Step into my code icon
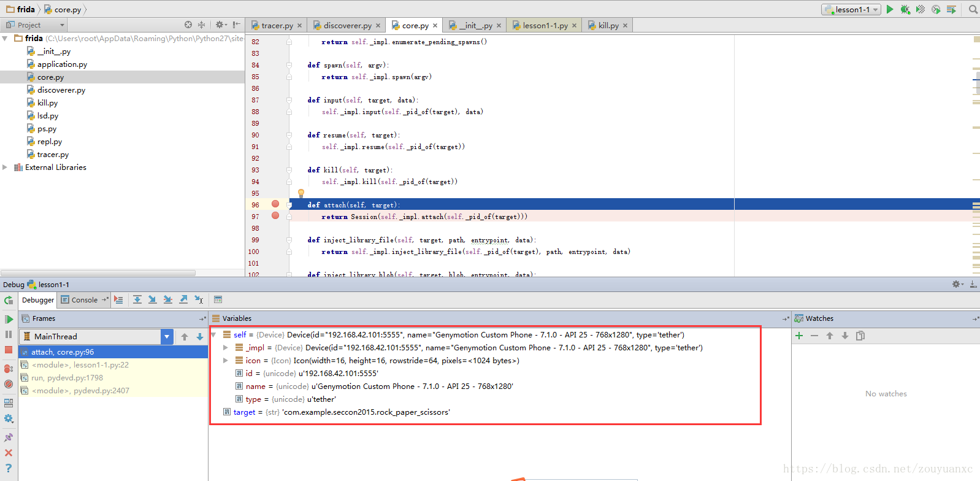Screen dimensions: 980x481 click(167, 299)
